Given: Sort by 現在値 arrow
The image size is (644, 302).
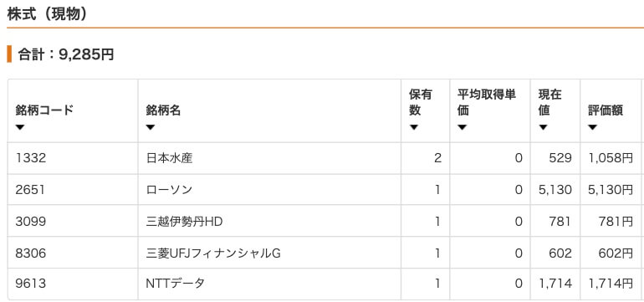Looking at the screenshot, I should 543,127.
